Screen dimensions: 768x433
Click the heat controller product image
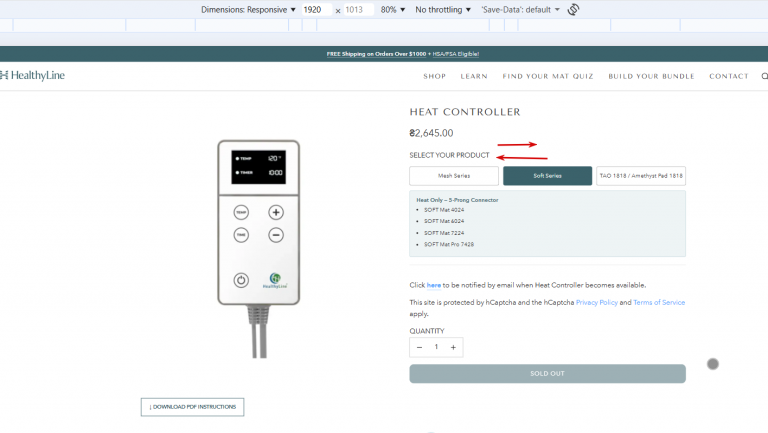[259, 249]
